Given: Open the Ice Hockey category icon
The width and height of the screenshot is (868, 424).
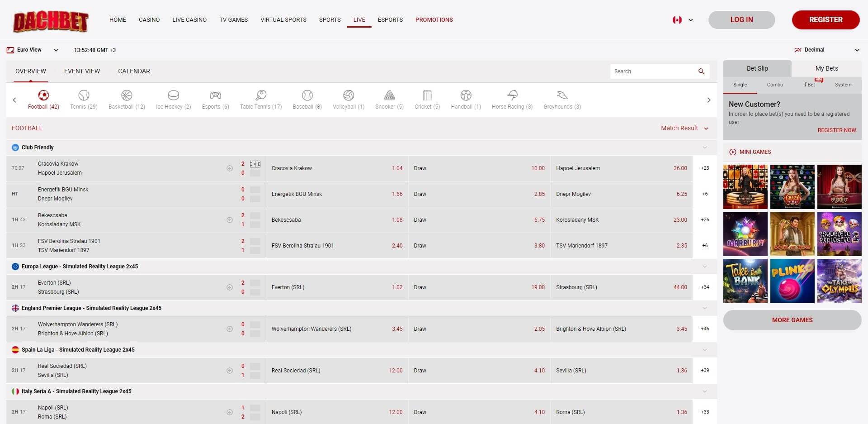Looking at the screenshot, I should tap(173, 95).
